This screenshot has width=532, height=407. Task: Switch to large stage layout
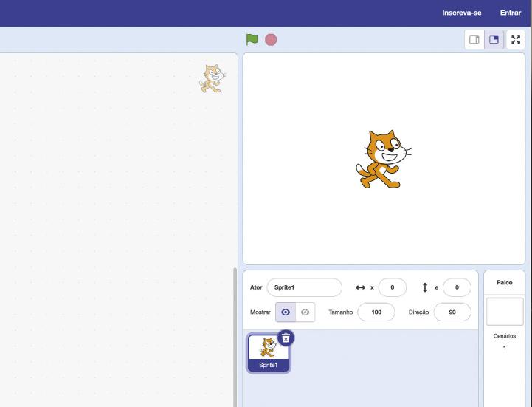(x=494, y=40)
